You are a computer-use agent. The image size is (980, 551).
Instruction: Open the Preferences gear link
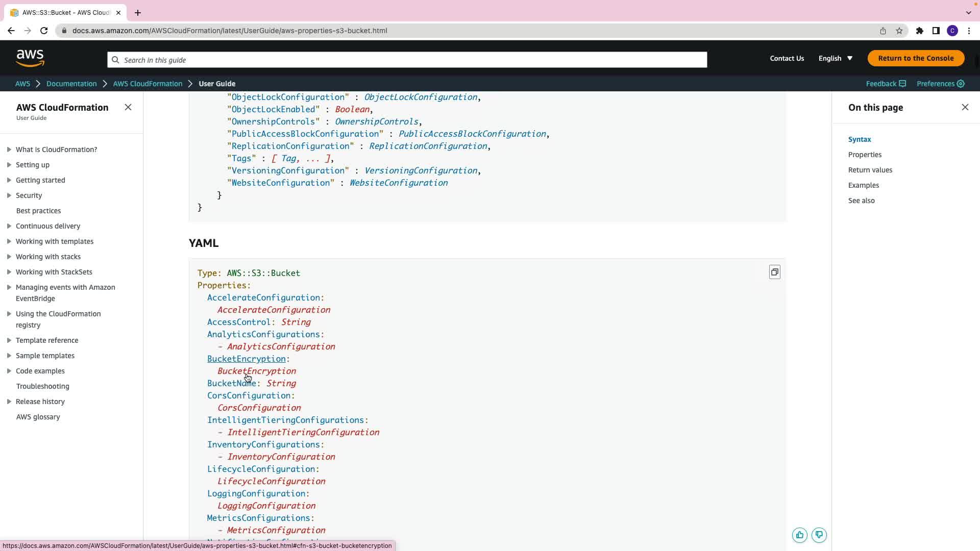point(940,84)
